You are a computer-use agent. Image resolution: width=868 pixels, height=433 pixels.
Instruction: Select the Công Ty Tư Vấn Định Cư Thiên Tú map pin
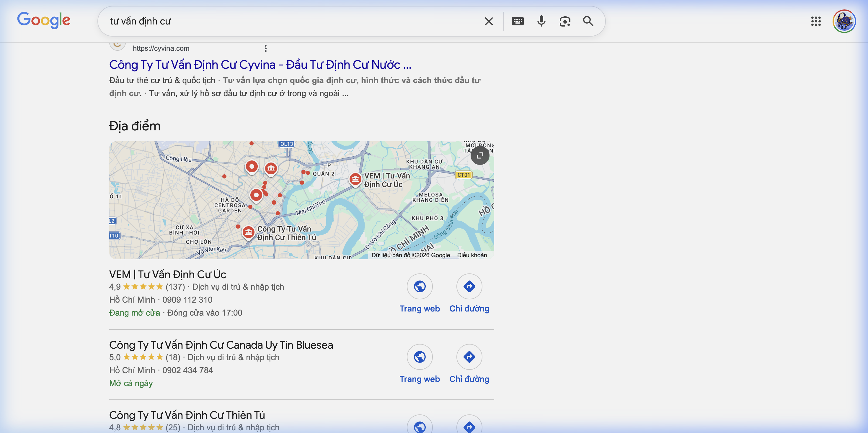pyautogui.click(x=249, y=232)
